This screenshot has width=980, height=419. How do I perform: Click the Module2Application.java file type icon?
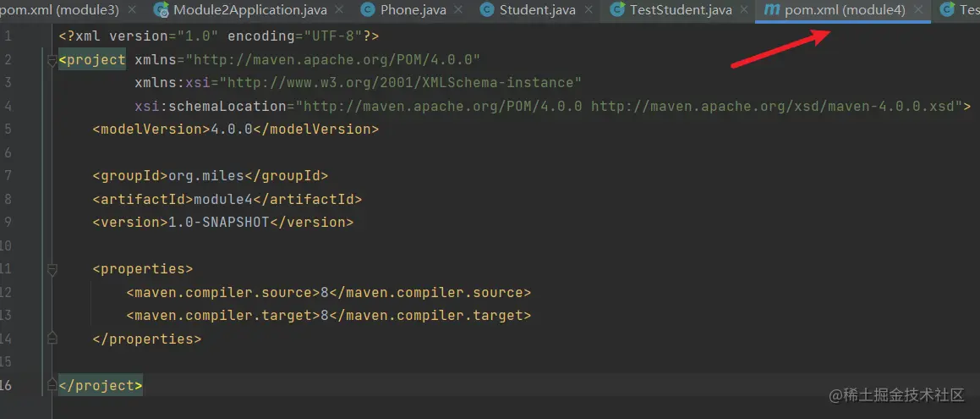click(x=162, y=9)
